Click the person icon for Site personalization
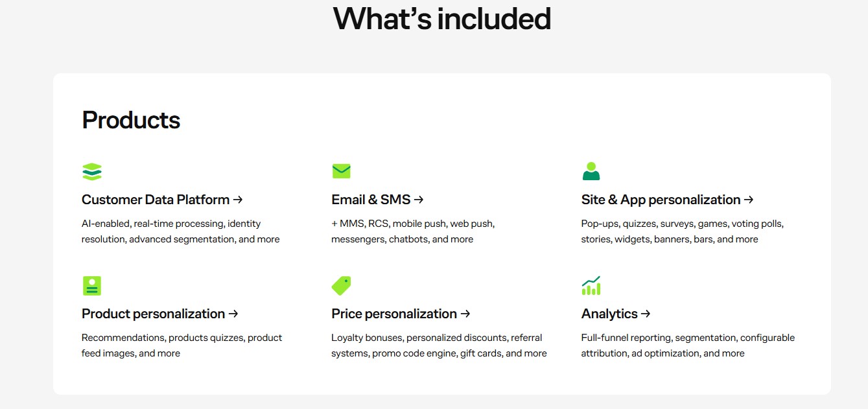This screenshot has height=409, width=868. (591, 171)
